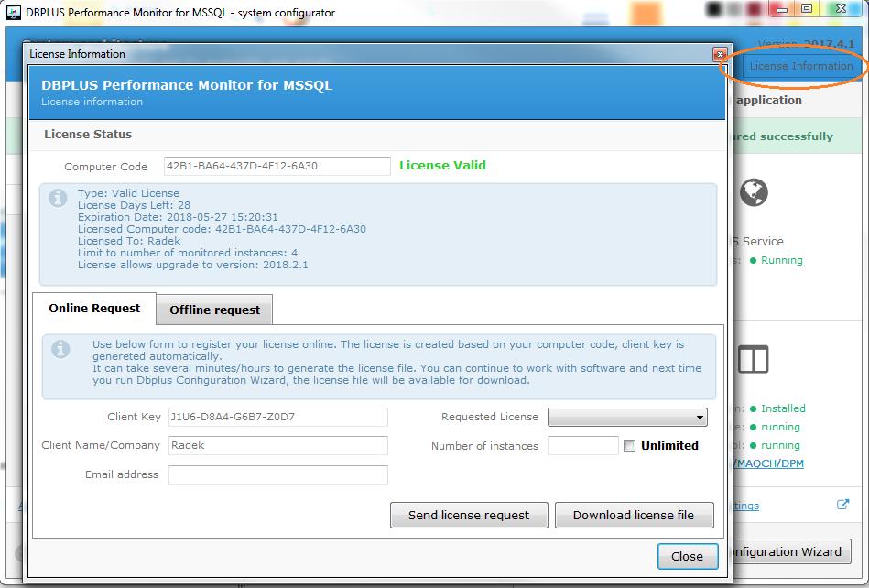Click the globe icon in the configurator window

pyautogui.click(x=754, y=193)
